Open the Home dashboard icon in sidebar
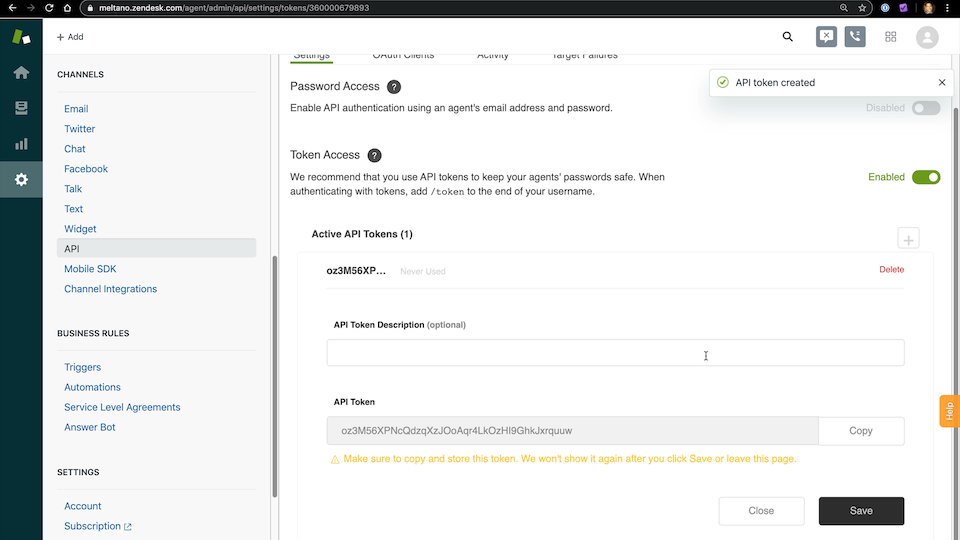Screen dimensions: 960x540 (x=21, y=73)
